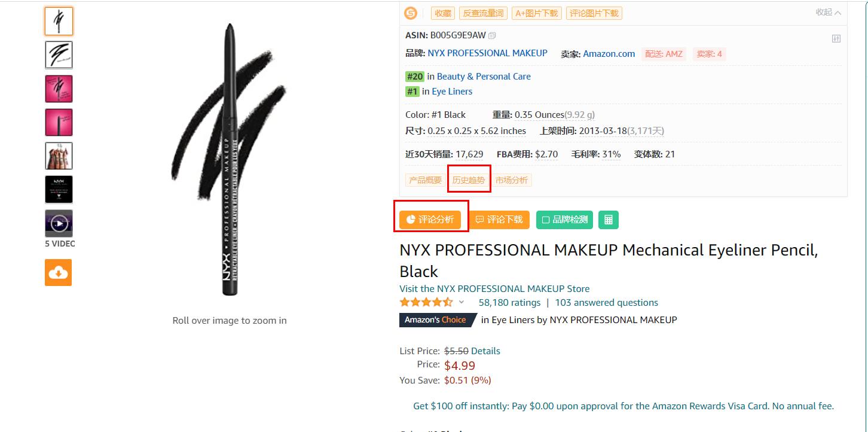Open the Eye Liners category link
This screenshot has height=432, width=868.
[x=452, y=92]
